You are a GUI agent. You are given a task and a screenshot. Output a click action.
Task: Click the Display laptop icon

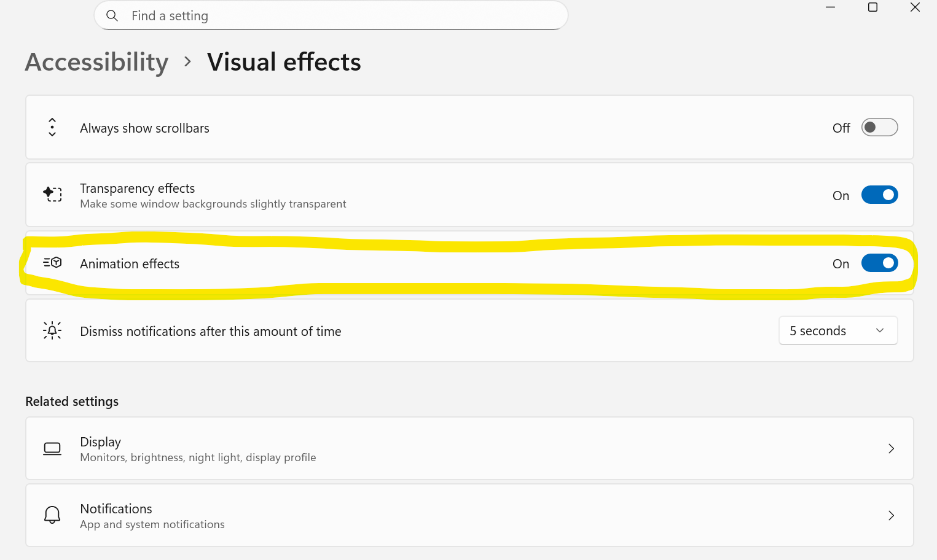[52, 449]
